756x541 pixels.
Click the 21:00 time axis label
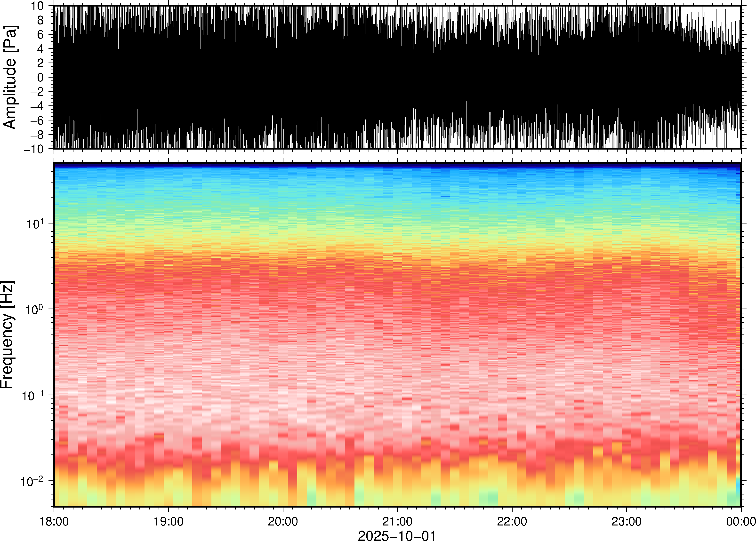click(397, 521)
